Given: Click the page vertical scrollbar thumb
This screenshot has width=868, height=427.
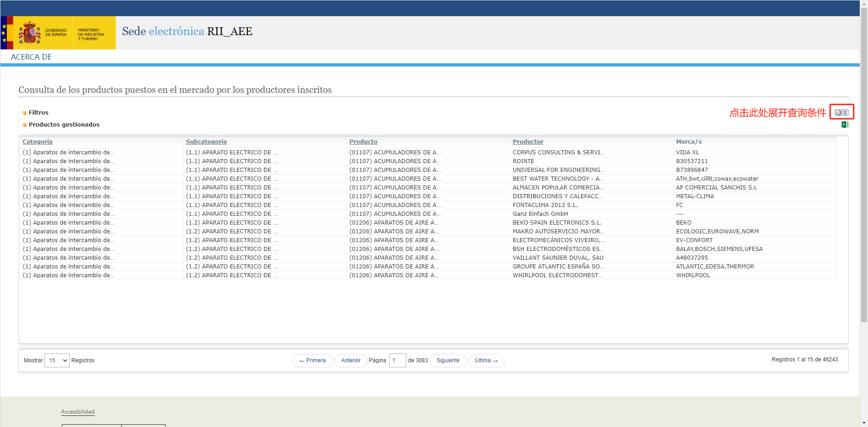Looking at the screenshot, I should click(x=864, y=162).
